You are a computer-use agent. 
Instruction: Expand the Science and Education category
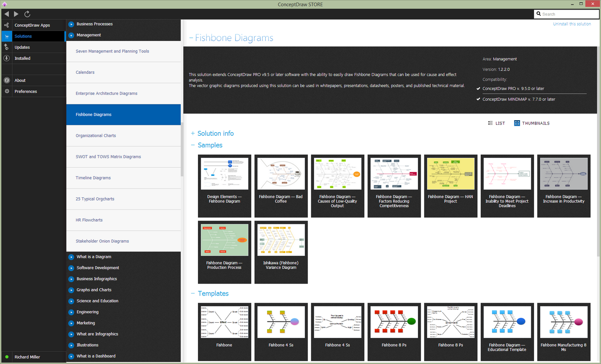71,301
